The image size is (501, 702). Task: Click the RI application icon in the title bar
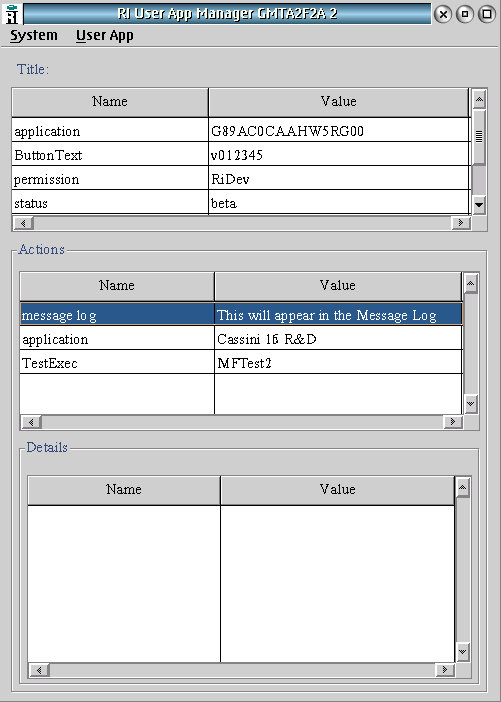tap(12, 14)
